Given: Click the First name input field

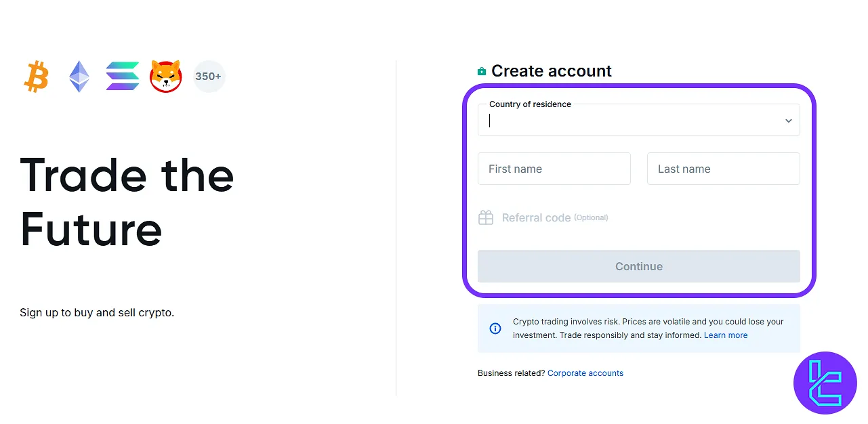Looking at the screenshot, I should click(x=554, y=169).
